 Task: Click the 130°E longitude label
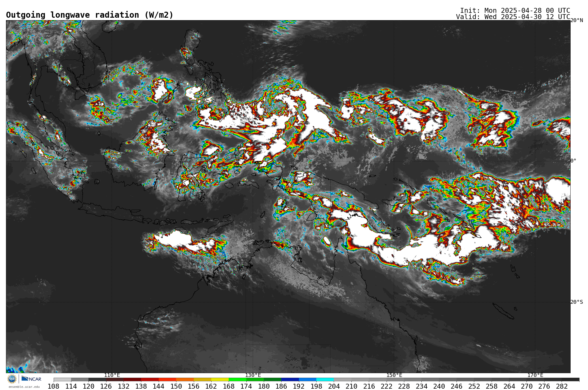tap(253, 375)
